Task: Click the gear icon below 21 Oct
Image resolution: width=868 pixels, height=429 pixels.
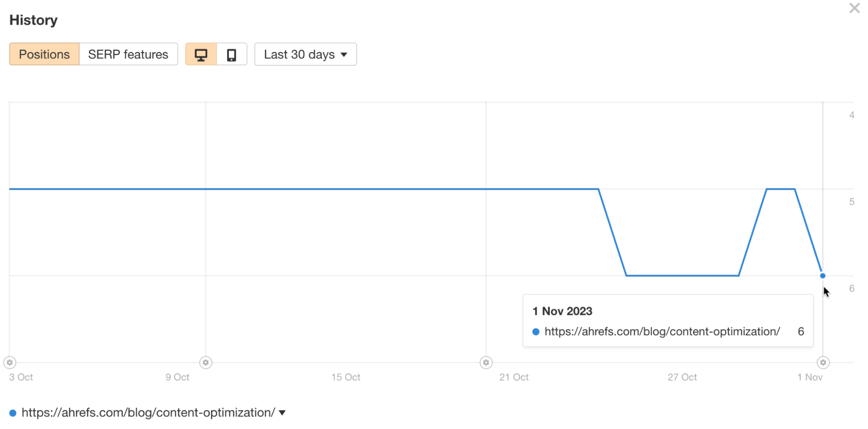Action: 486,362
